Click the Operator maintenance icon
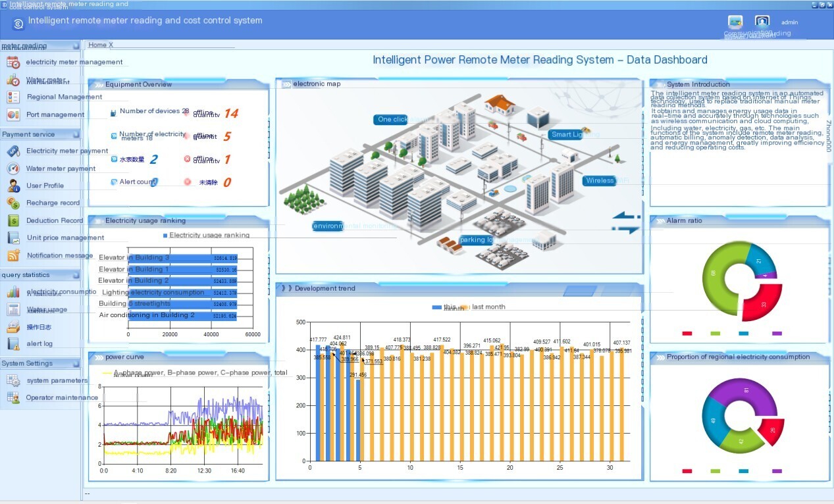This screenshot has height=504, width=834. 13,397
